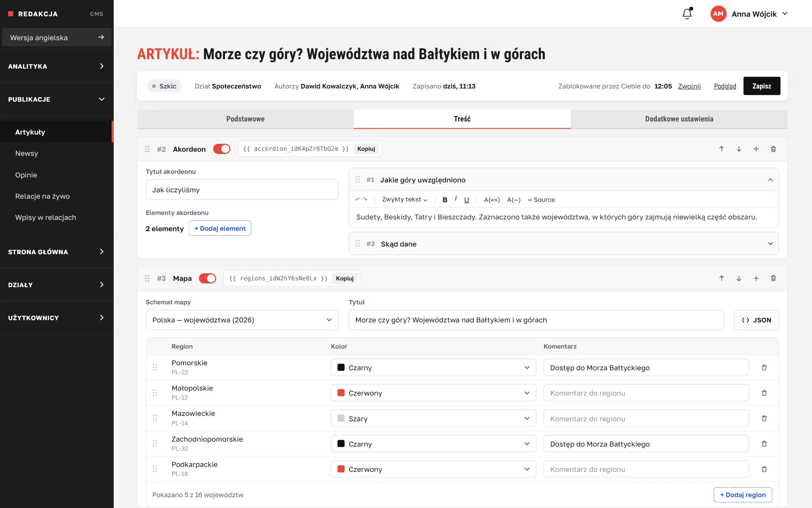Open the notifications bell

[x=687, y=14]
